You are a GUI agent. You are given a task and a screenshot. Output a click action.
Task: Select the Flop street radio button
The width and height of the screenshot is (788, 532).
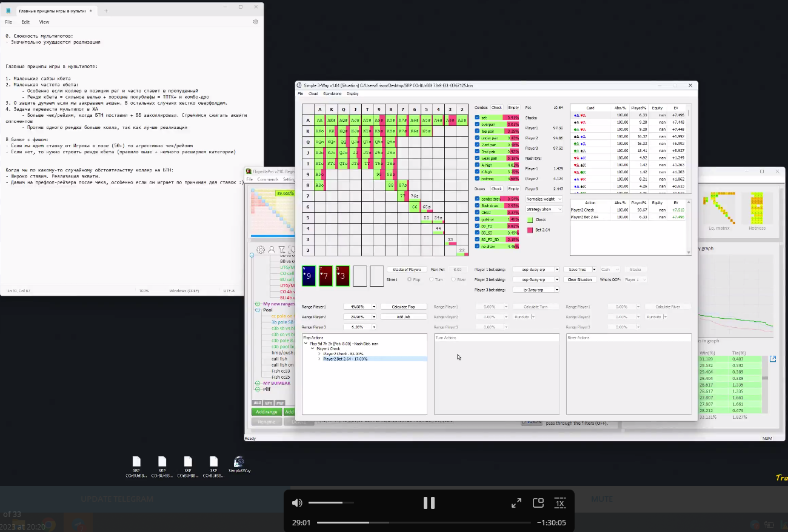pyautogui.click(x=409, y=279)
